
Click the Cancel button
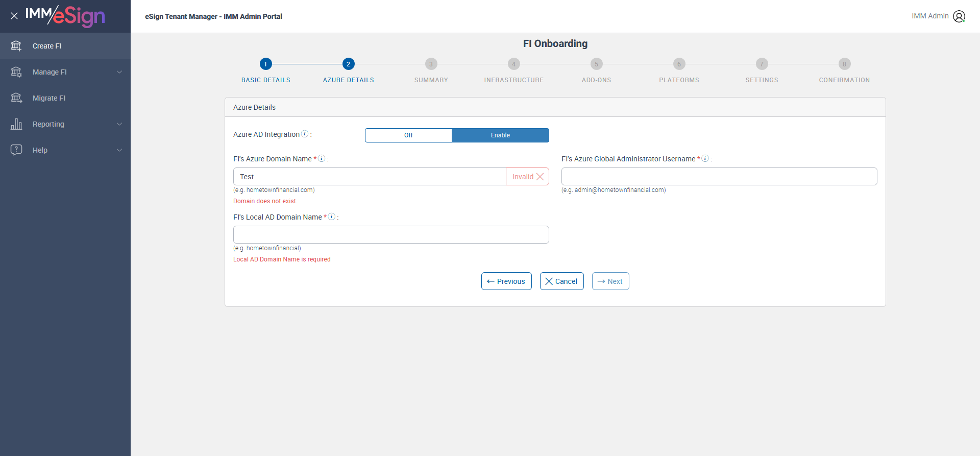click(561, 281)
